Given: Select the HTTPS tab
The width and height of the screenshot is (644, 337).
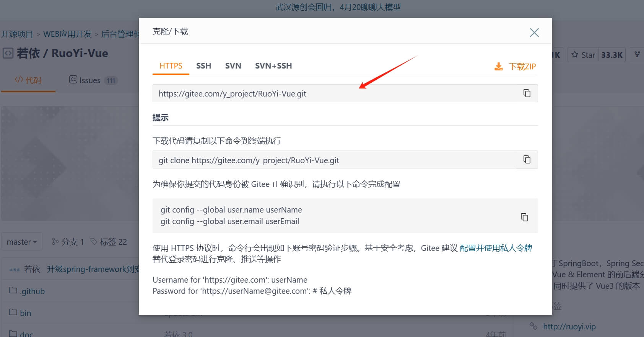Looking at the screenshot, I should pyautogui.click(x=171, y=66).
